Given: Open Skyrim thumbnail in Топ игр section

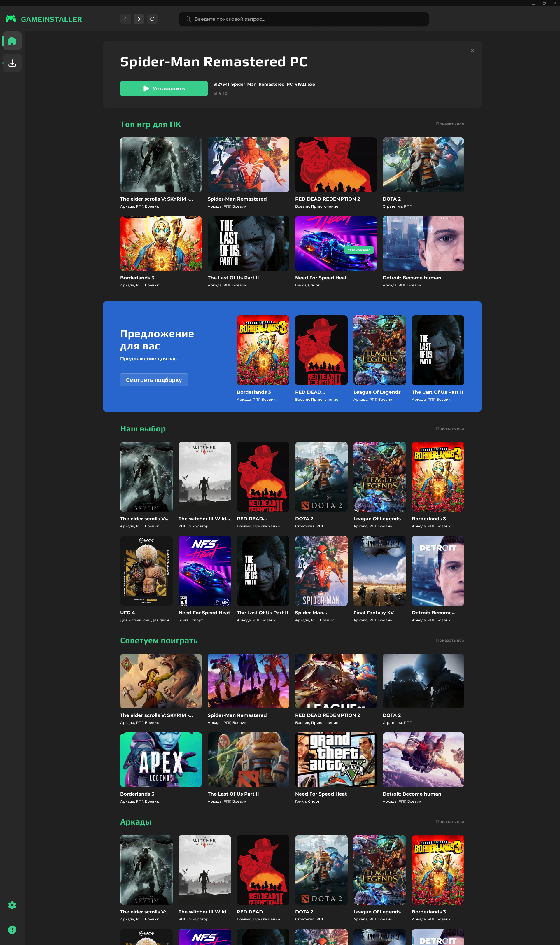Looking at the screenshot, I should [x=161, y=165].
